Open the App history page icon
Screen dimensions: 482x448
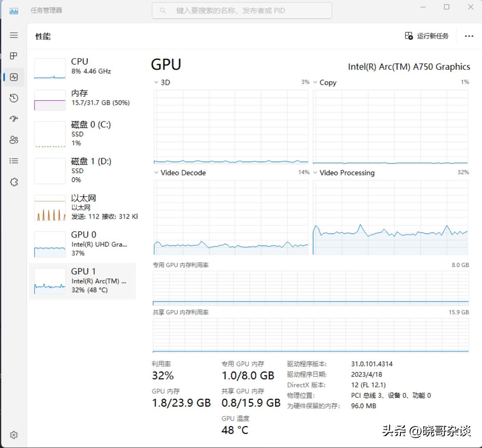(x=14, y=98)
